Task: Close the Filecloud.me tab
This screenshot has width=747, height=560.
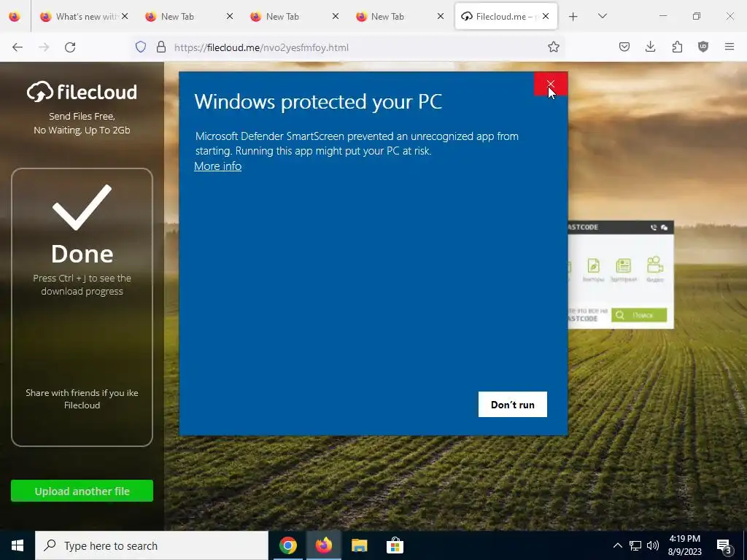Action: pos(546,16)
